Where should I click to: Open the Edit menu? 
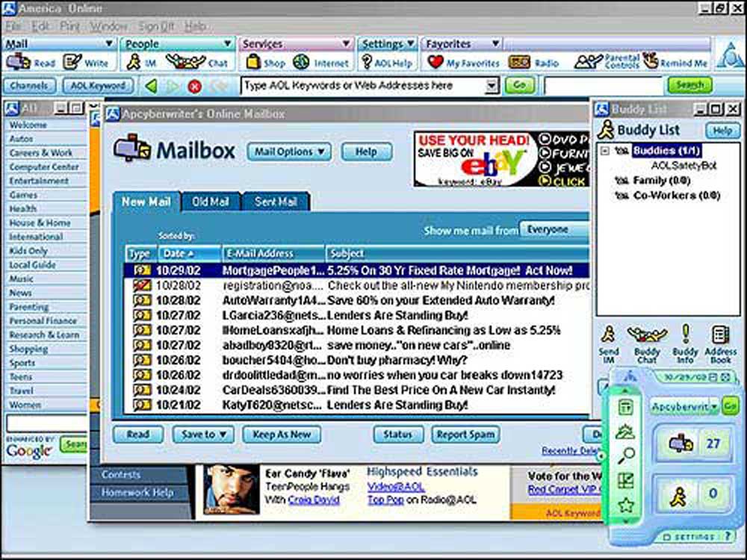coord(40,26)
